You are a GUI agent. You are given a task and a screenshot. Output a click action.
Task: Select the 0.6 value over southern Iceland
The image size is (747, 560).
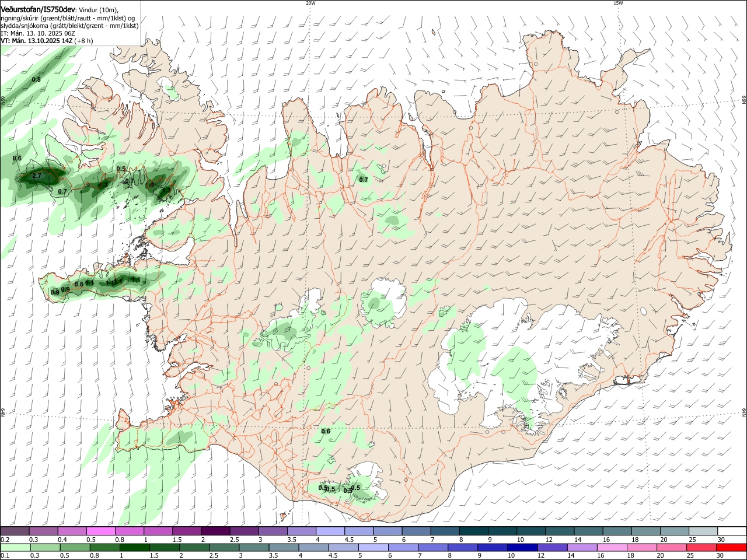click(326, 431)
